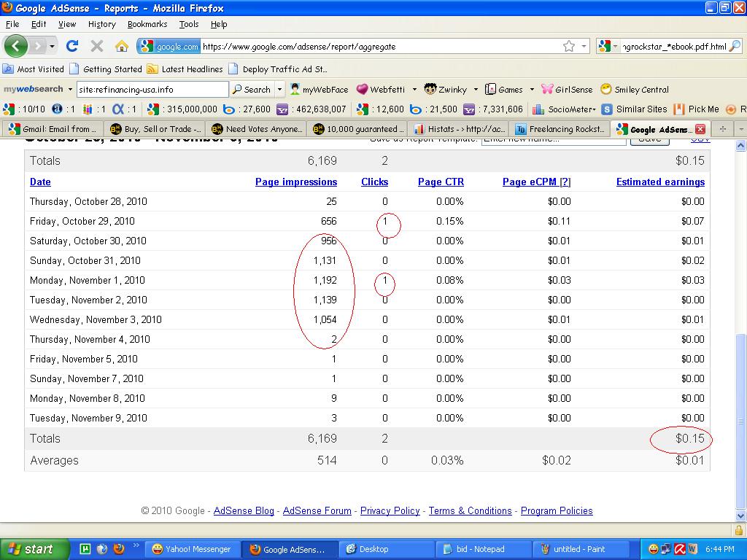Viewport: 747px width, 560px height.
Task: Click the Stop loading X icon
Action: pyautogui.click(x=97, y=46)
